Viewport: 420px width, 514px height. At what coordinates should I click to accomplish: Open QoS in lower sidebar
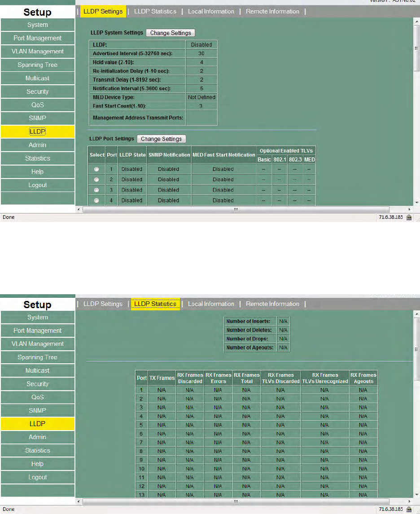(x=38, y=397)
